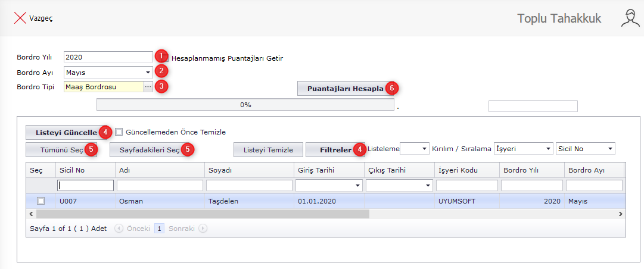Screen dimensions: 644x269
Task: Go to previous page arrow icon
Action: tap(119, 228)
